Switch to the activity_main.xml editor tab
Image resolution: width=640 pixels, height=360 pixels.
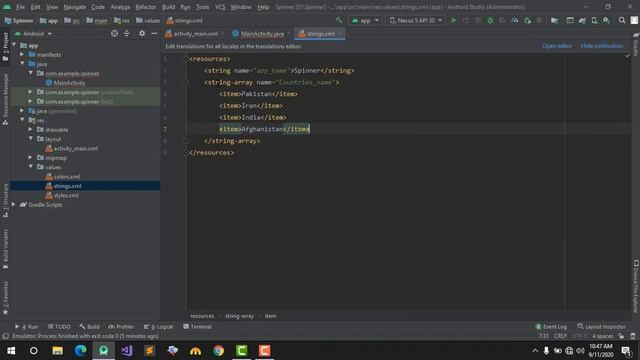pos(195,34)
